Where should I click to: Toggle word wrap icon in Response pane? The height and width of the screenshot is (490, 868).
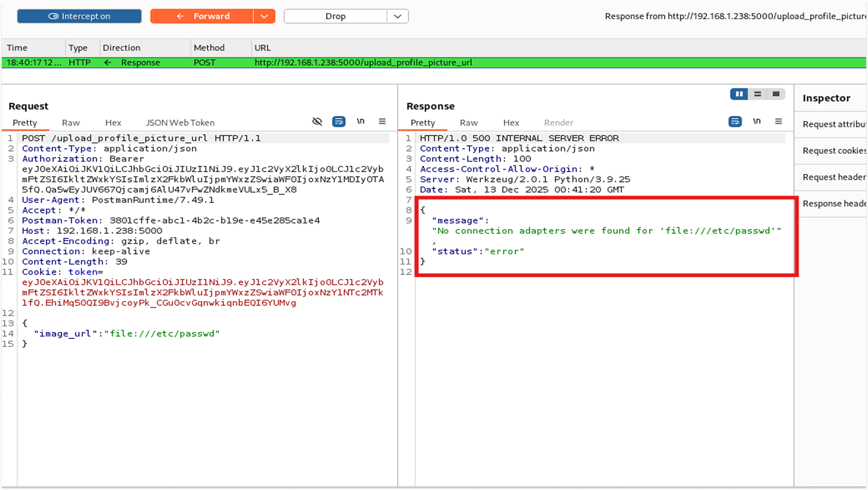point(735,122)
